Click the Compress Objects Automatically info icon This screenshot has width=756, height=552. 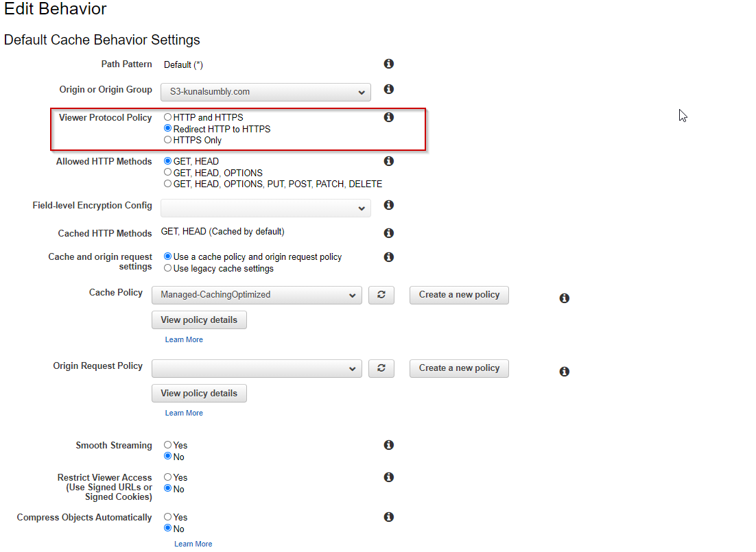[x=388, y=516]
